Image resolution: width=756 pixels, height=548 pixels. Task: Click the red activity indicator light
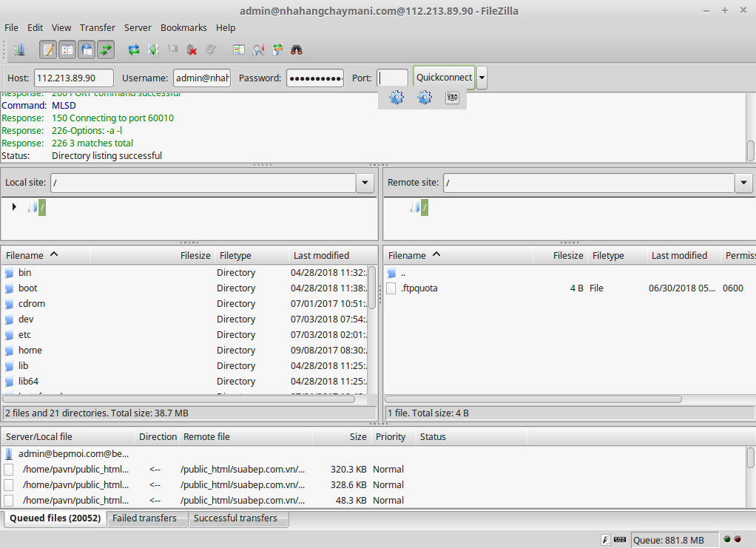[738, 539]
